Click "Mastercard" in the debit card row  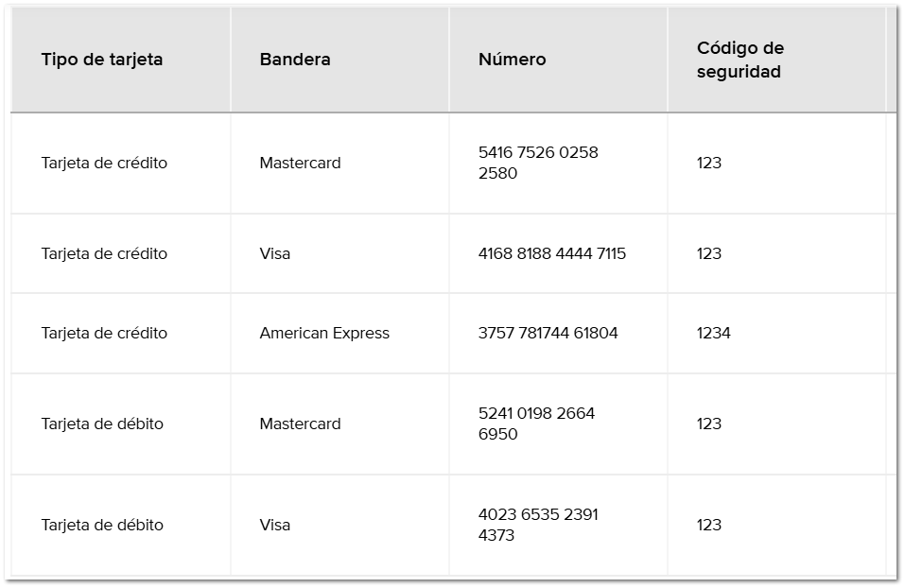click(300, 424)
